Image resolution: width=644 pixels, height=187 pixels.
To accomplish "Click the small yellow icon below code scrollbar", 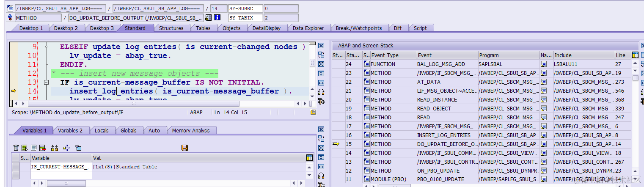I will (x=313, y=112).
